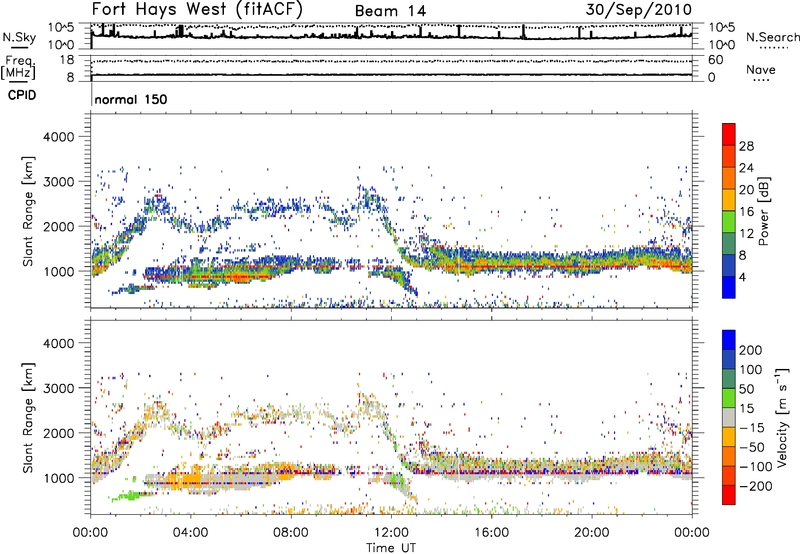
Task: Click the 'Fort Hays West (fitACF)' title
Action: pyautogui.click(x=197, y=9)
